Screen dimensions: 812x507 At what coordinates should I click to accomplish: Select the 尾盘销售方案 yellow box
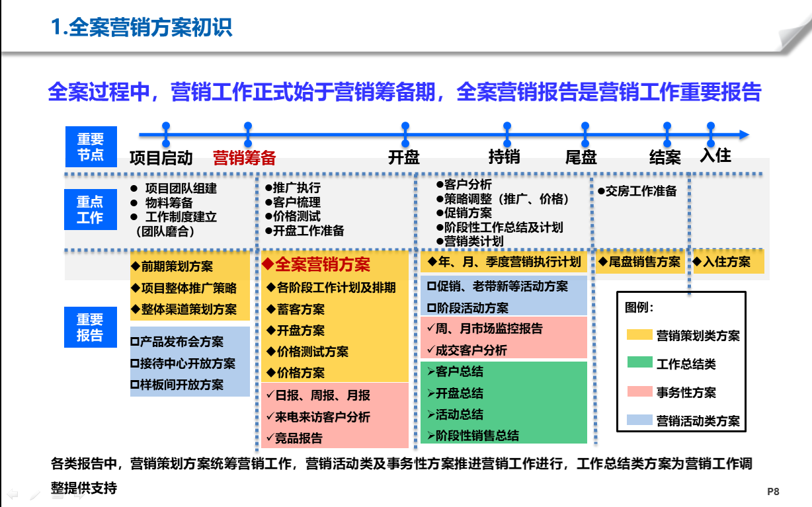[641, 262]
